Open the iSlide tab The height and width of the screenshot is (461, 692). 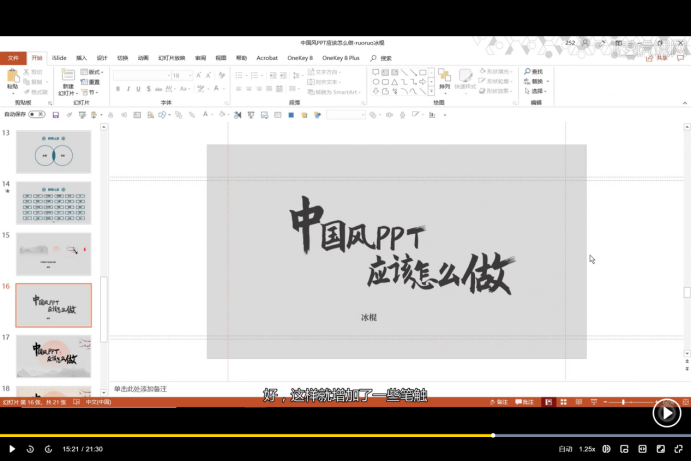(59, 58)
